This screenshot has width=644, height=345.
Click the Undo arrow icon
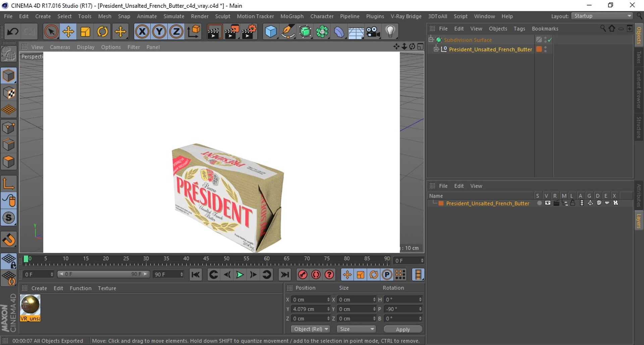pos(13,32)
